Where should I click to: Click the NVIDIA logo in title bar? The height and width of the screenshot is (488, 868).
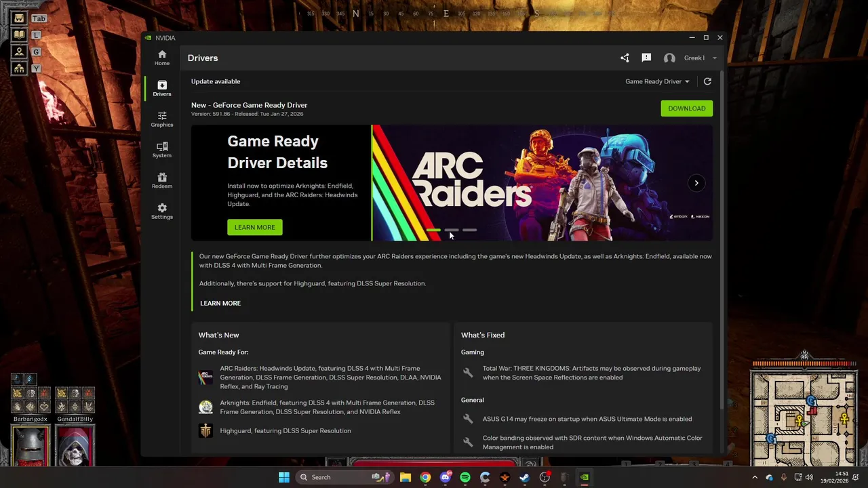coord(149,38)
